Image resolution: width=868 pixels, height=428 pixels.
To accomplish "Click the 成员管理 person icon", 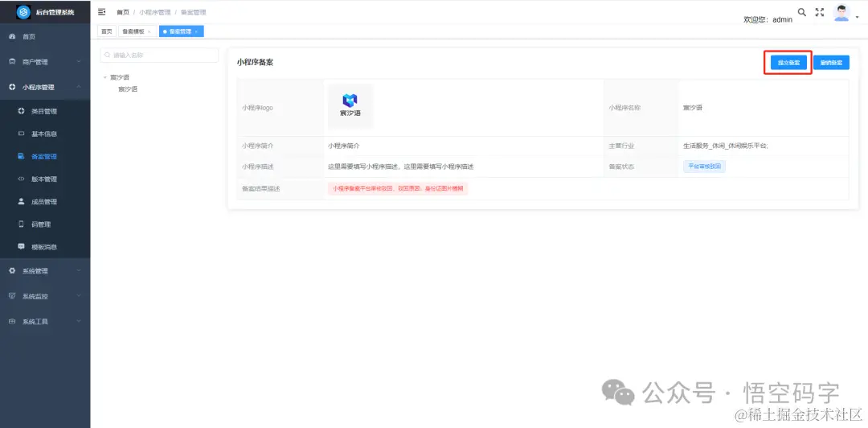I will 22,202.
